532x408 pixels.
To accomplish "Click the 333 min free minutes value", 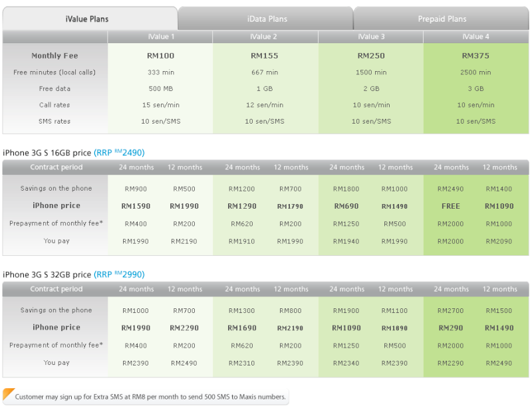I will (161, 72).
